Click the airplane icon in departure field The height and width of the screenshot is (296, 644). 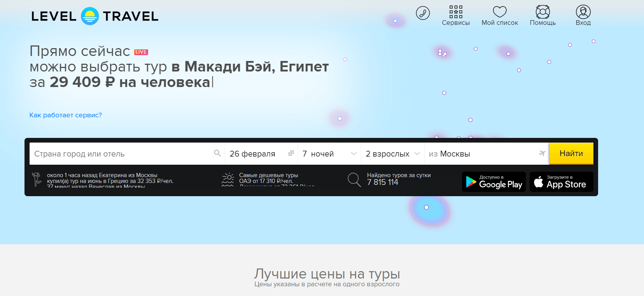(542, 153)
